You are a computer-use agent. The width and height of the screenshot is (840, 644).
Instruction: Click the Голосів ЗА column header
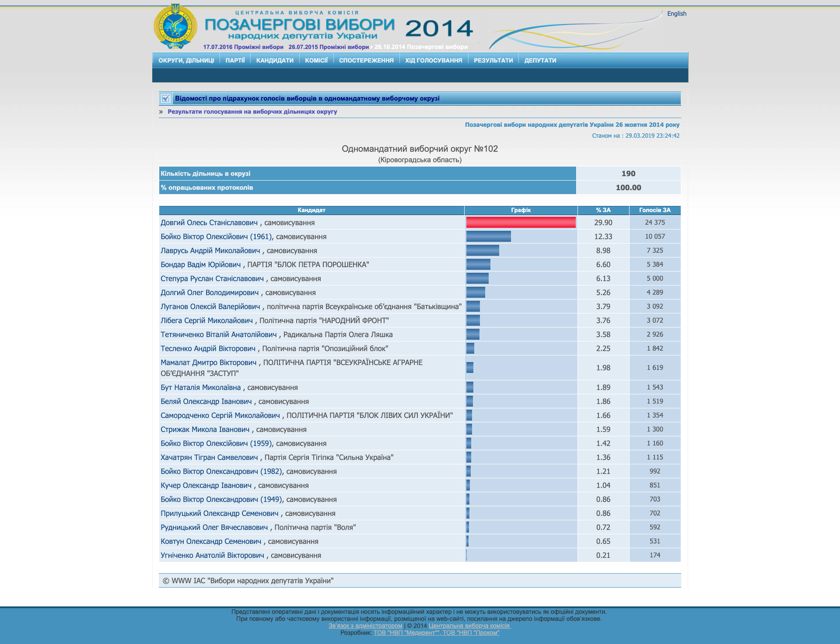[x=654, y=210]
